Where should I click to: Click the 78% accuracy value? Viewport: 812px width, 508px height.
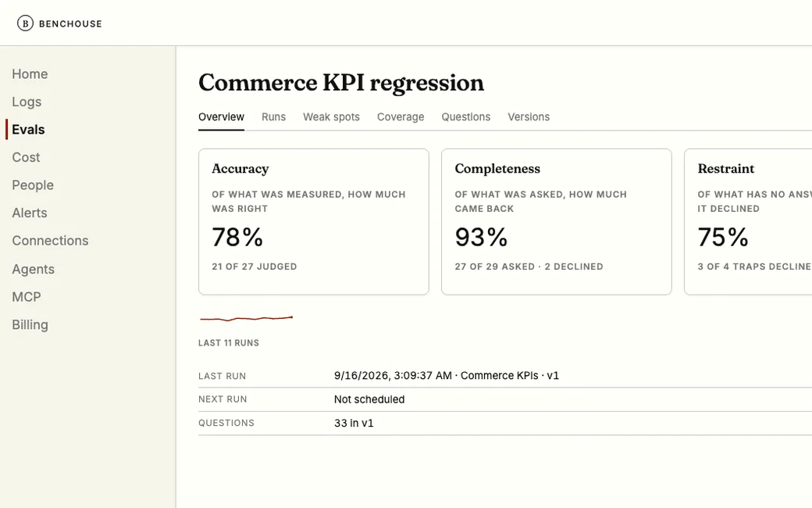tap(237, 238)
